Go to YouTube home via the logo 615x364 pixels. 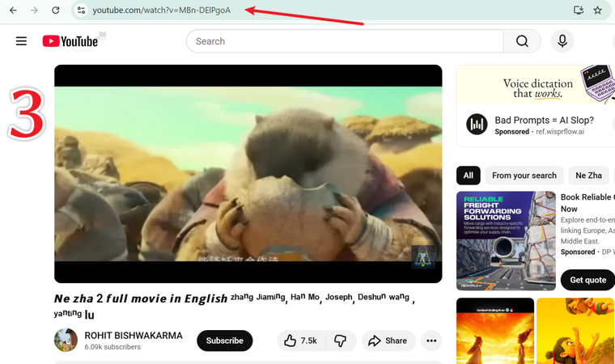[70, 41]
